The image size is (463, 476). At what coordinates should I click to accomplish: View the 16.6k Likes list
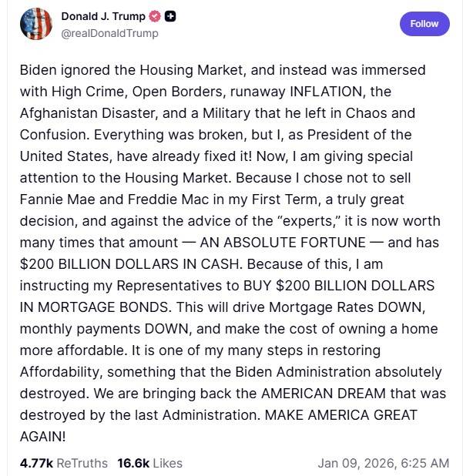[149, 463]
